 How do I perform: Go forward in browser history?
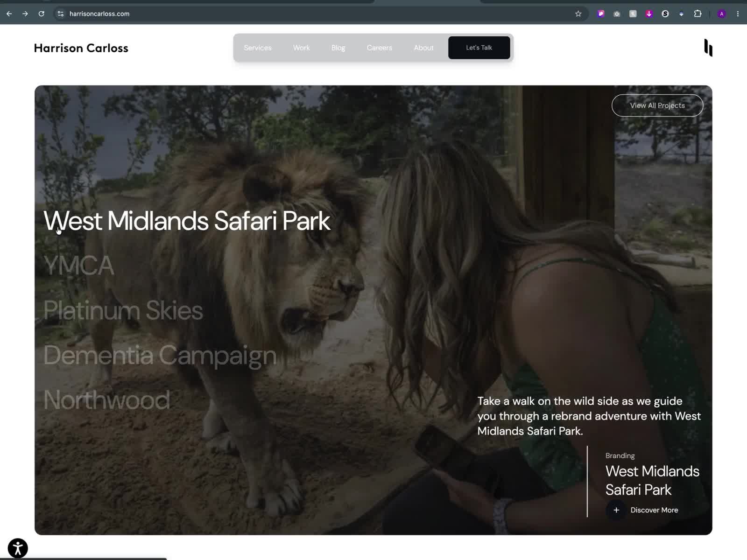point(25,14)
